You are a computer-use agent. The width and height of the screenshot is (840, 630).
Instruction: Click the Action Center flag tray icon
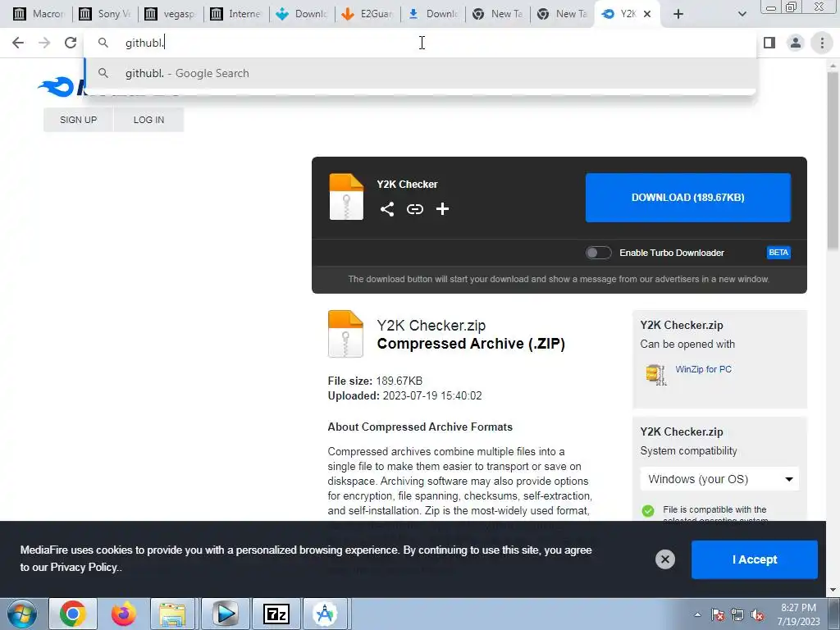[x=718, y=615]
